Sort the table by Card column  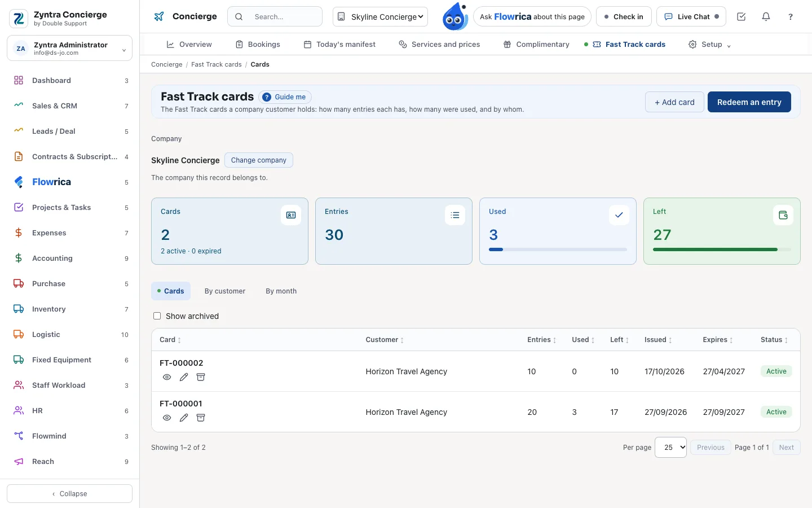(170, 340)
